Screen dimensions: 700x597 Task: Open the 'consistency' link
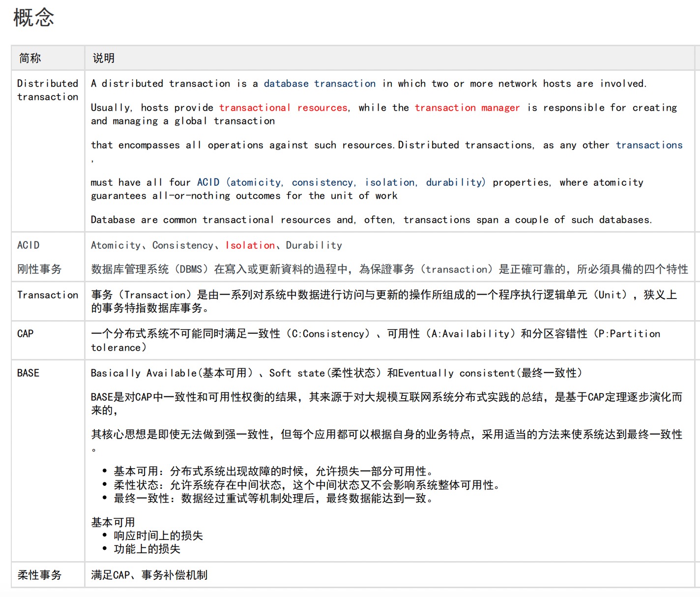(x=322, y=182)
